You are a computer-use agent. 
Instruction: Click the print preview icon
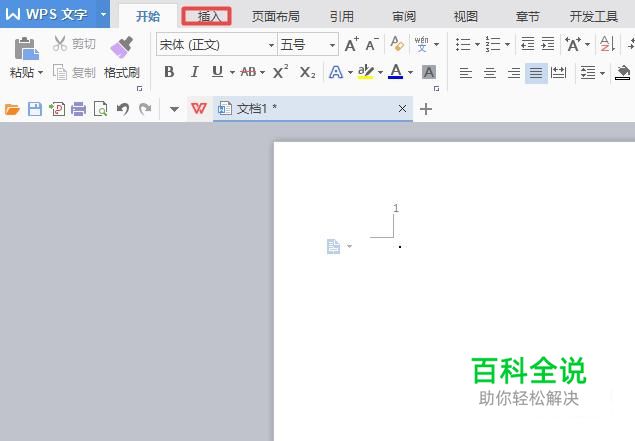(x=100, y=109)
